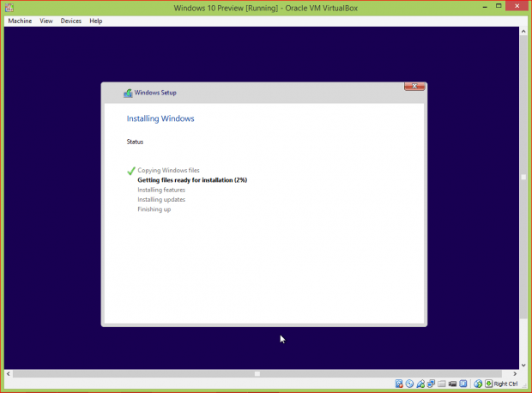This screenshot has width=532, height=393.
Task: Click the horizontal scrollbar left arrow
Action: coord(9,373)
